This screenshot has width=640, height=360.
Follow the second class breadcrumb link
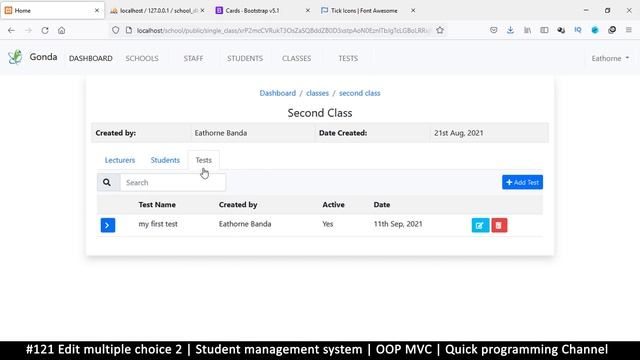coord(360,93)
